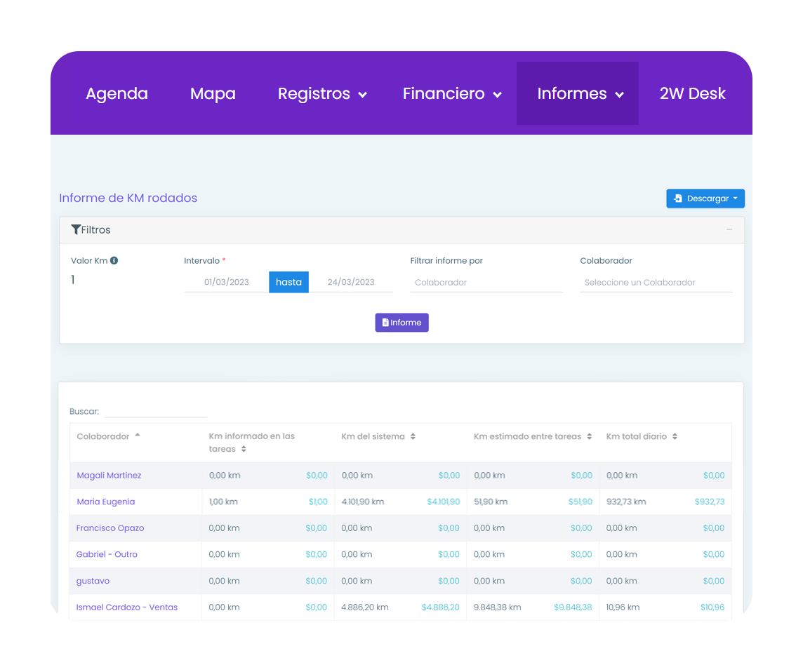
Task: Sort by Colaborador column arrow
Action: [x=138, y=436]
